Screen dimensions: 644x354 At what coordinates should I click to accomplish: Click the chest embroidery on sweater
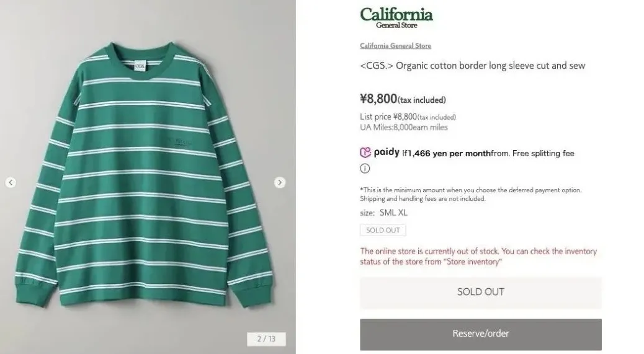(x=179, y=143)
